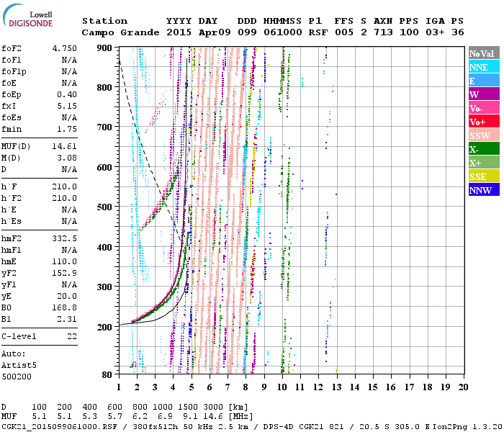
Task: Click the MUF(D) value 14.61
Action: [x=65, y=147]
